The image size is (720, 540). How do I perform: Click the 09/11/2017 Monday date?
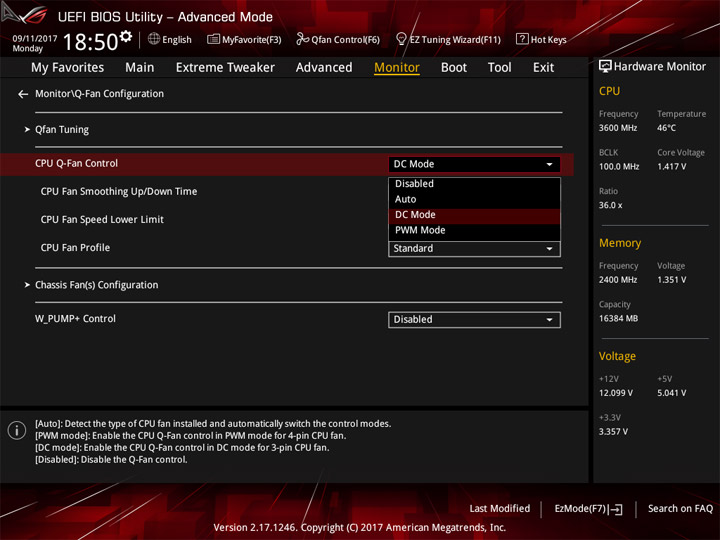pos(35,43)
